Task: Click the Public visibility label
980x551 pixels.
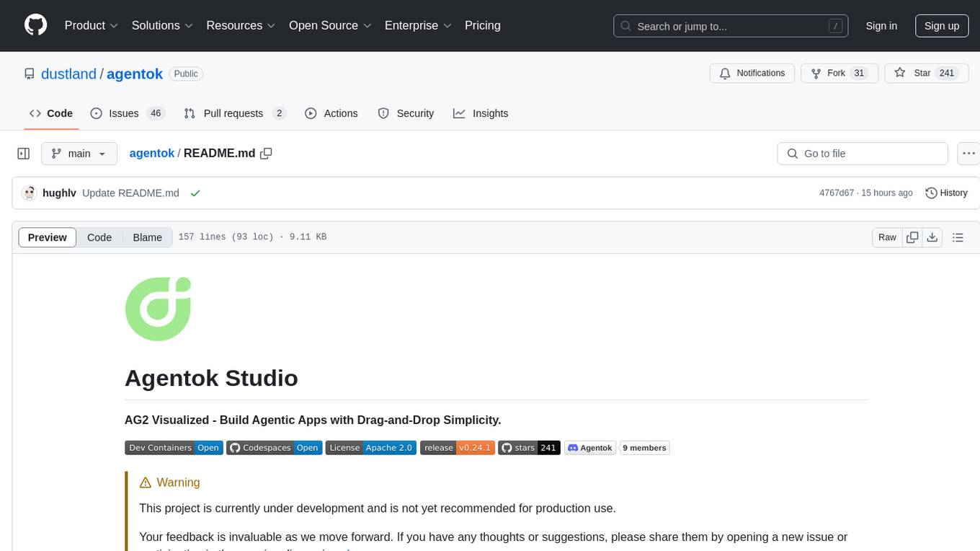Action: (186, 74)
